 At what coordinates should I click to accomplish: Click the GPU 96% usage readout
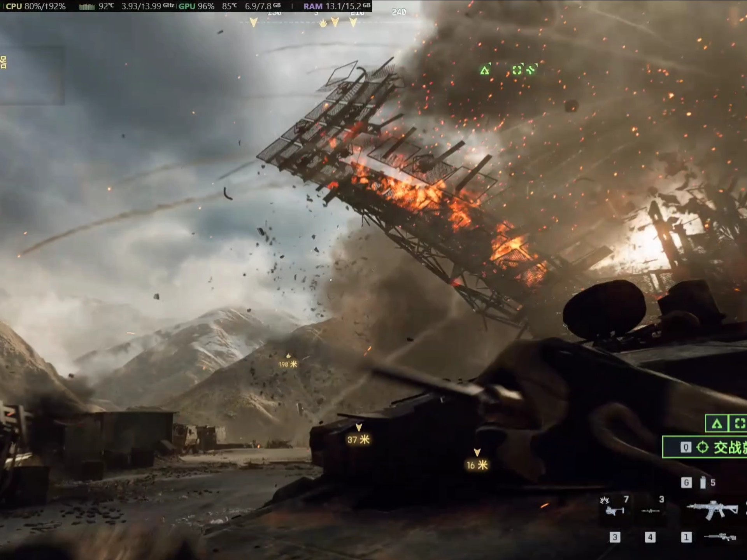[196, 6]
